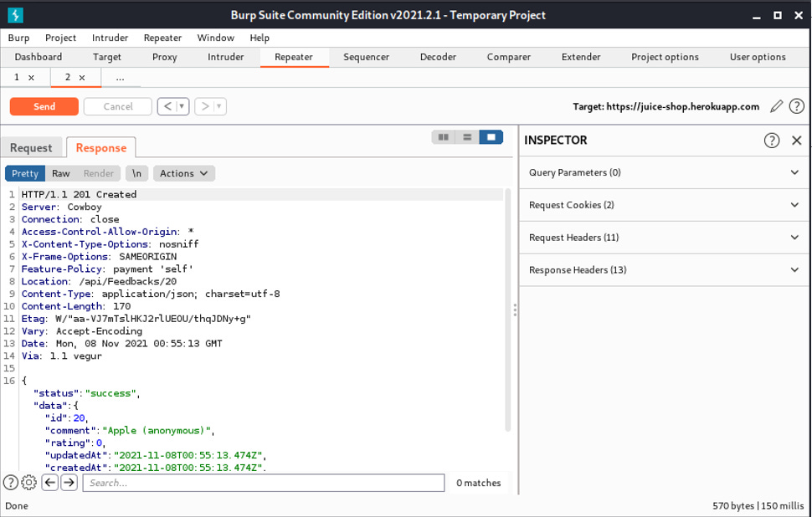
Task: Click the X-Frame-Options SAMEORIGIN line
Action: (99, 257)
